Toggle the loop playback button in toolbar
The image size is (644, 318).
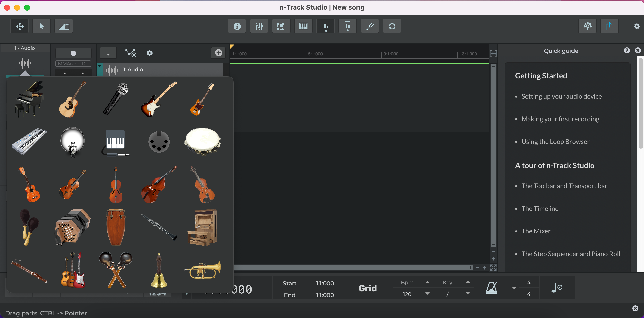pos(392,26)
